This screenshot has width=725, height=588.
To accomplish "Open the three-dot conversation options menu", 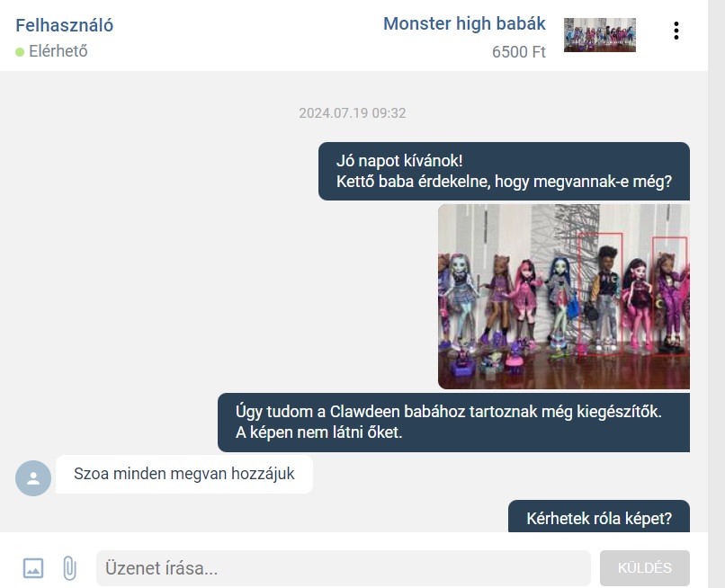I will 676,31.
